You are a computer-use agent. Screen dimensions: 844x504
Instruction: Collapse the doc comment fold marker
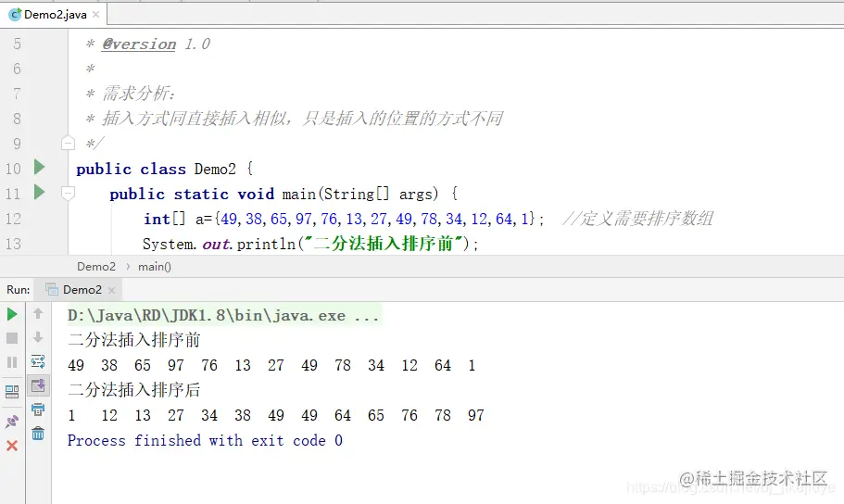pos(68,144)
